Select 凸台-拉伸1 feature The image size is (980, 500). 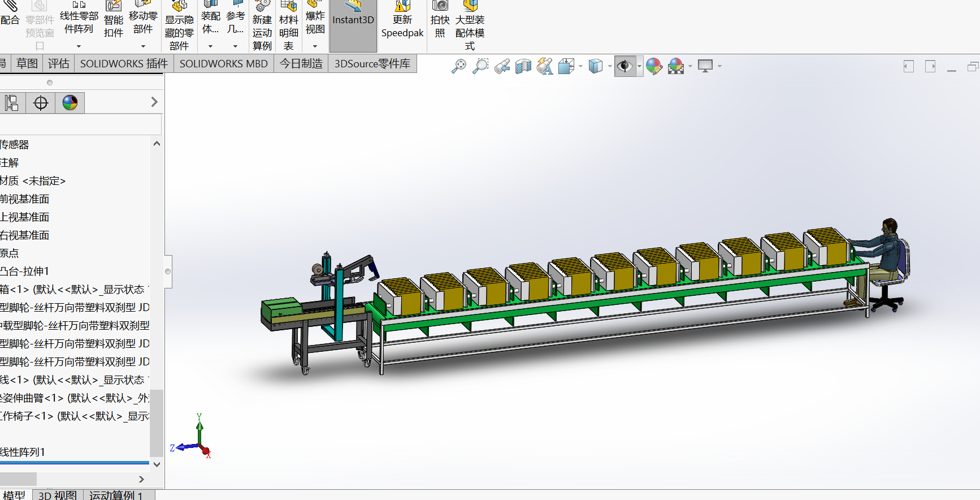(x=24, y=271)
